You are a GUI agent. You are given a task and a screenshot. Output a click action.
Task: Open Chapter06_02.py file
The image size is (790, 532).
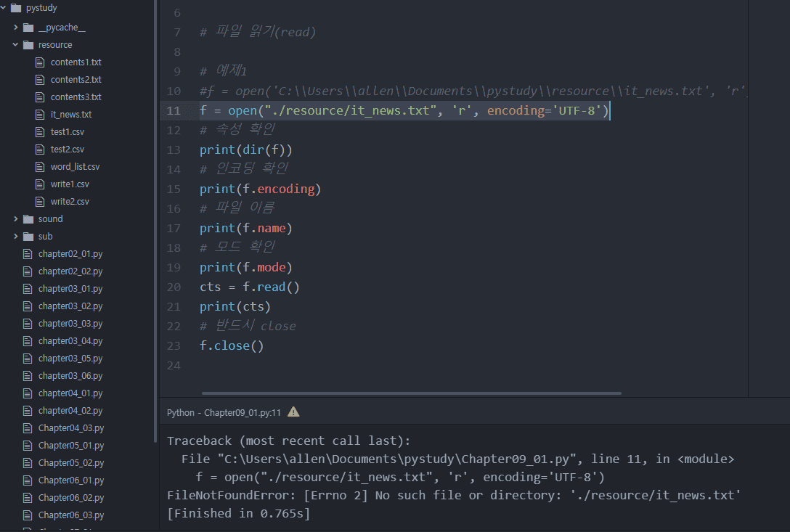click(x=71, y=497)
